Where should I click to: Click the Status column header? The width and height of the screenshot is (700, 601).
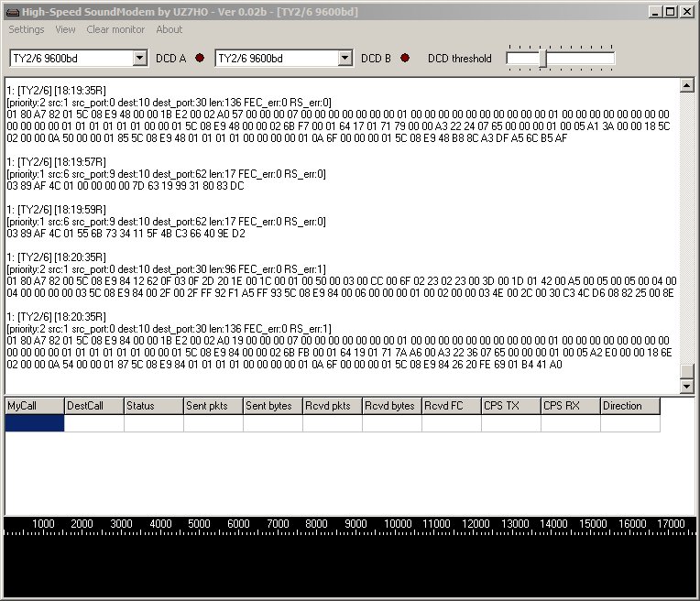click(x=154, y=406)
